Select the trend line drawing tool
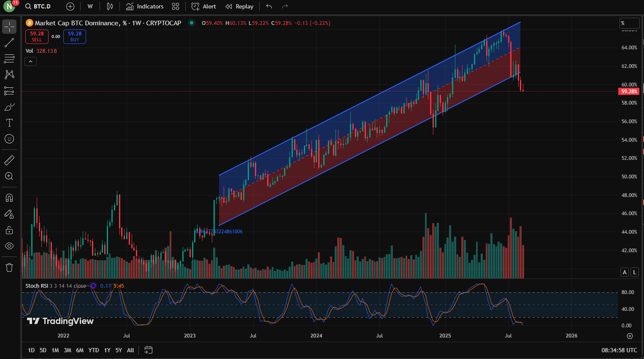Viewport: 644px width, 359px height. pyautogui.click(x=9, y=43)
